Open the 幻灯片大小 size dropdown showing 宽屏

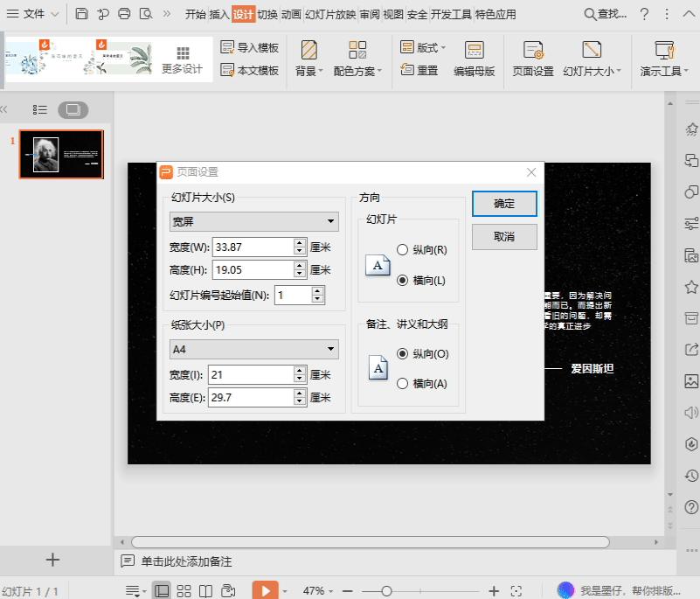point(253,221)
